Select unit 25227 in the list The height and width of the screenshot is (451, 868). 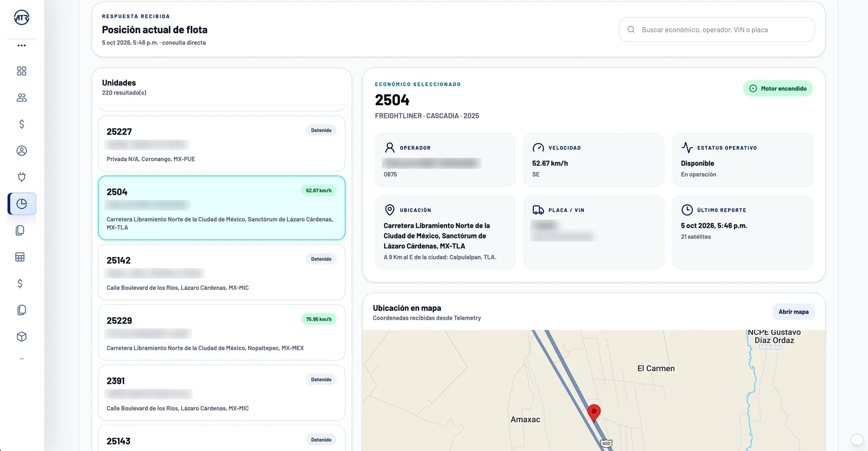coord(221,144)
